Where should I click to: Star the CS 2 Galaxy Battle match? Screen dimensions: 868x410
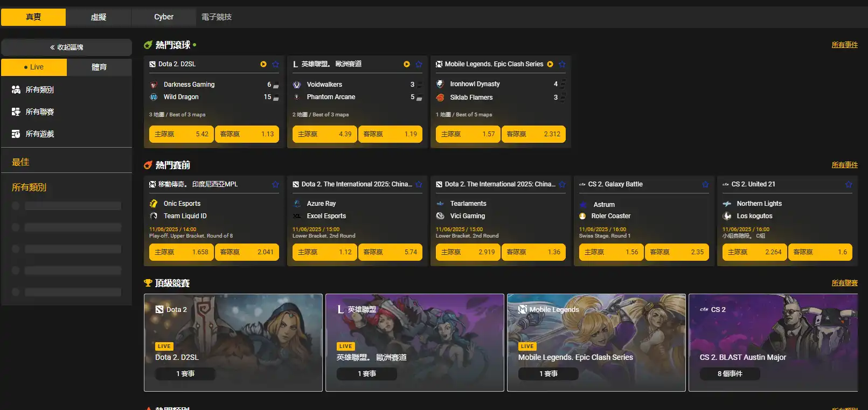[x=705, y=184]
